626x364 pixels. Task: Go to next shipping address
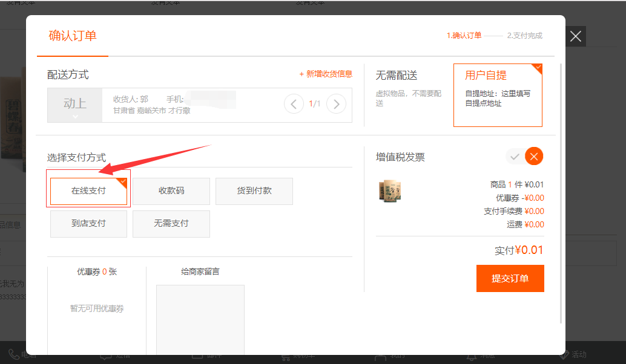pyautogui.click(x=336, y=104)
